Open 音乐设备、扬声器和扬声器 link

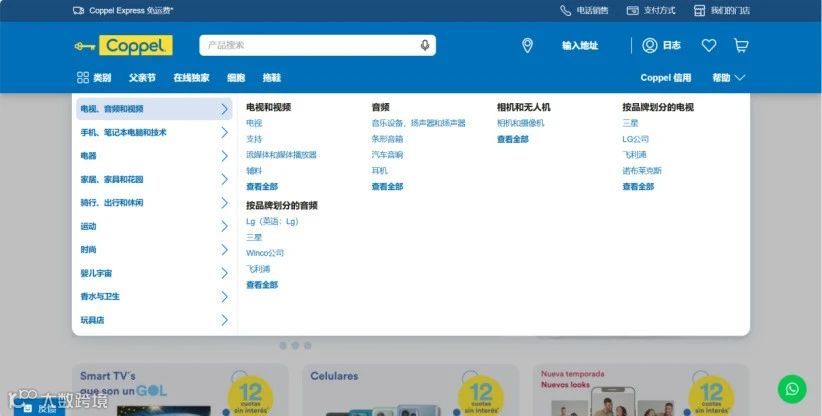coord(418,123)
